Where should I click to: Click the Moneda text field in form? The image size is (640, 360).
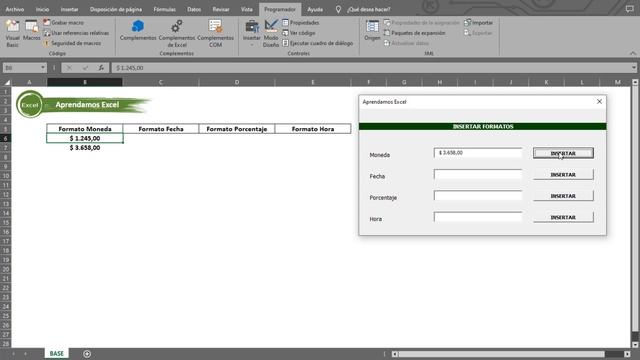[478, 153]
